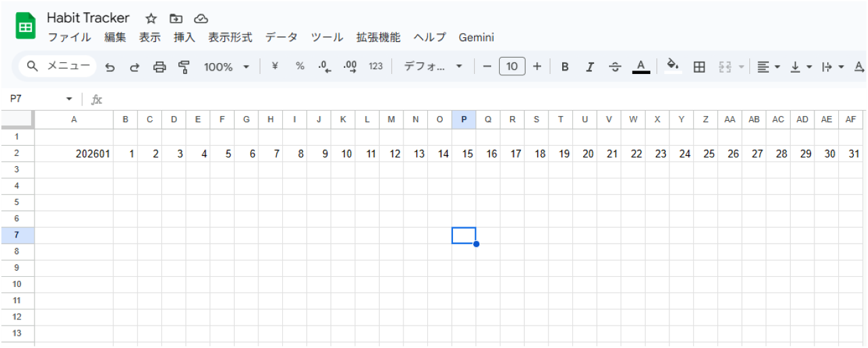This screenshot has width=868, height=348.
Task: Open the ツール menu
Action: click(327, 38)
